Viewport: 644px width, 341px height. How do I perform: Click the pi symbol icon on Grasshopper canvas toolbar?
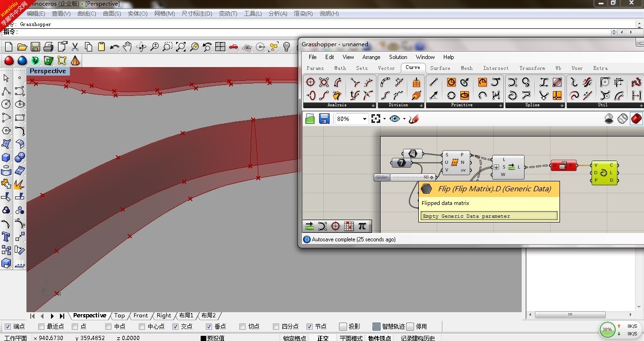[362, 226]
